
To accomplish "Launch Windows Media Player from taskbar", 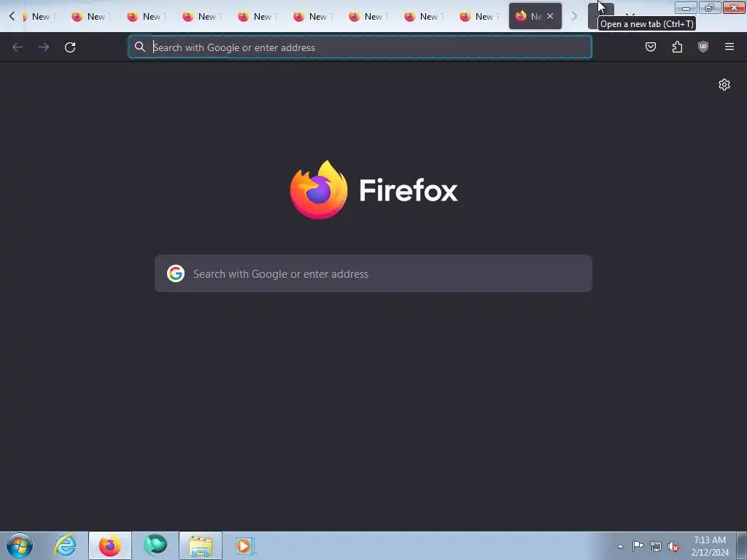I will pyautogui.click(x=244, y=545).
